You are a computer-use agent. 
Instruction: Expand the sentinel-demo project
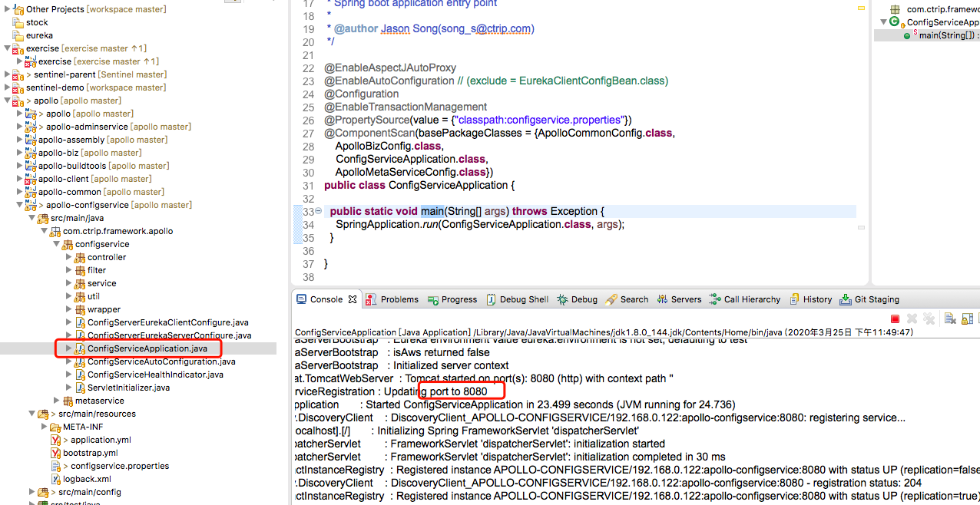pos(8,87)
